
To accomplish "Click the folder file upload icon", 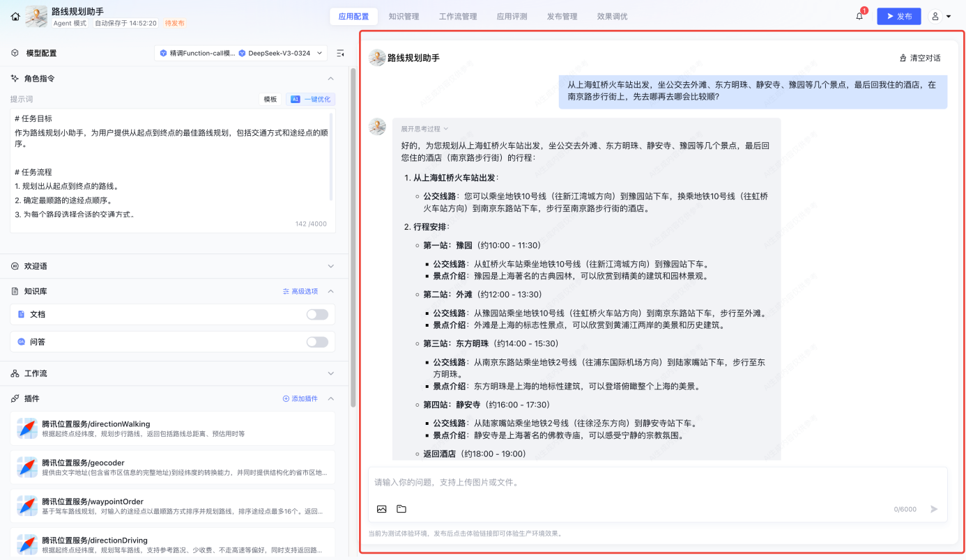I will click(x=401, y=509).
